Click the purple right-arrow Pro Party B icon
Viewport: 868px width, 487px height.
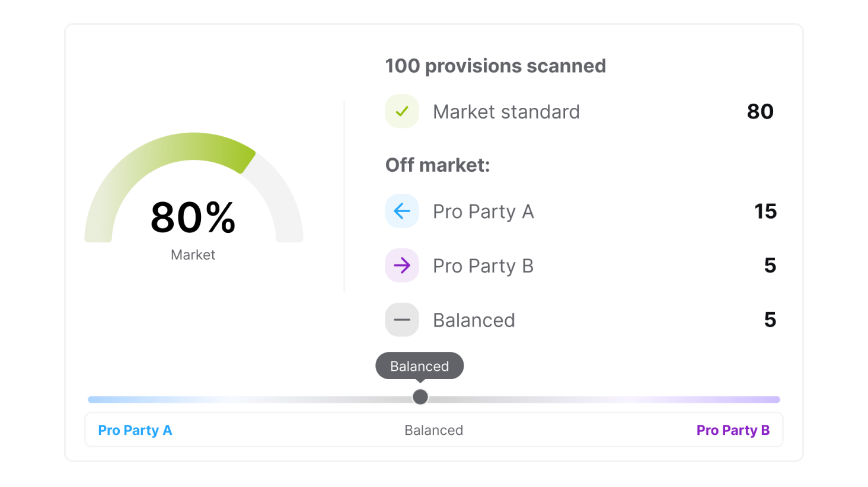click(402, 265)
